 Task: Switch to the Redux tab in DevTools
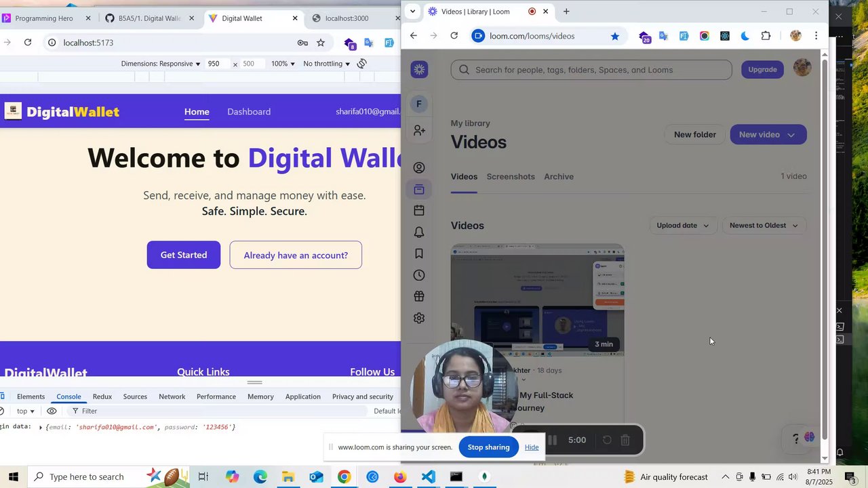click(102, 396)
